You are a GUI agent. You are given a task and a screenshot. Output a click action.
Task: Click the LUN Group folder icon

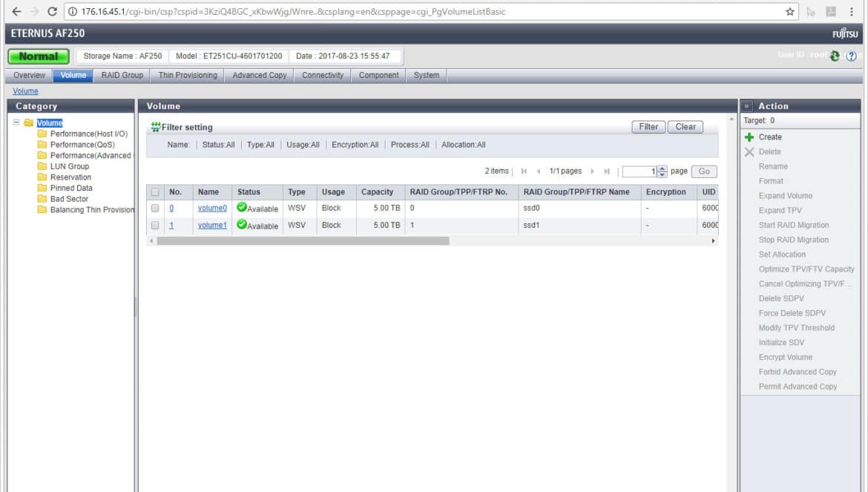click(x=42, y=166)
